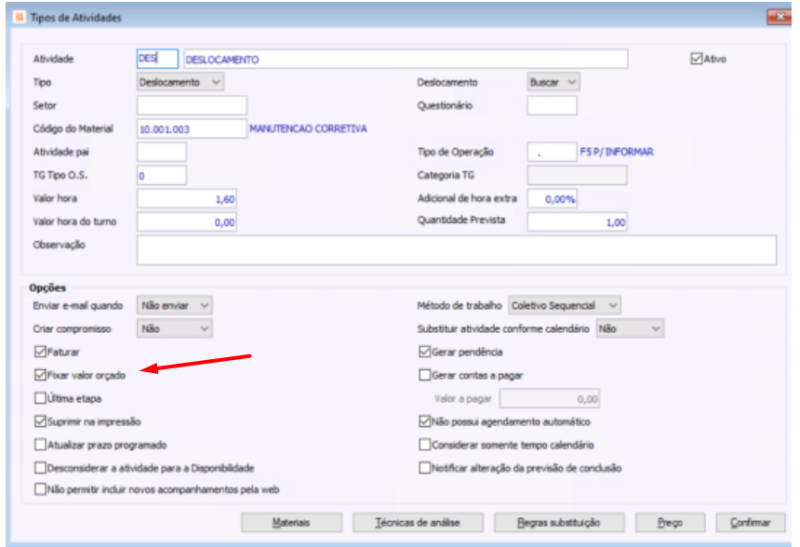Focus the Atividade code field DES
The height and width of the screenshot is (547, 800).
click(x=157, y=59)
